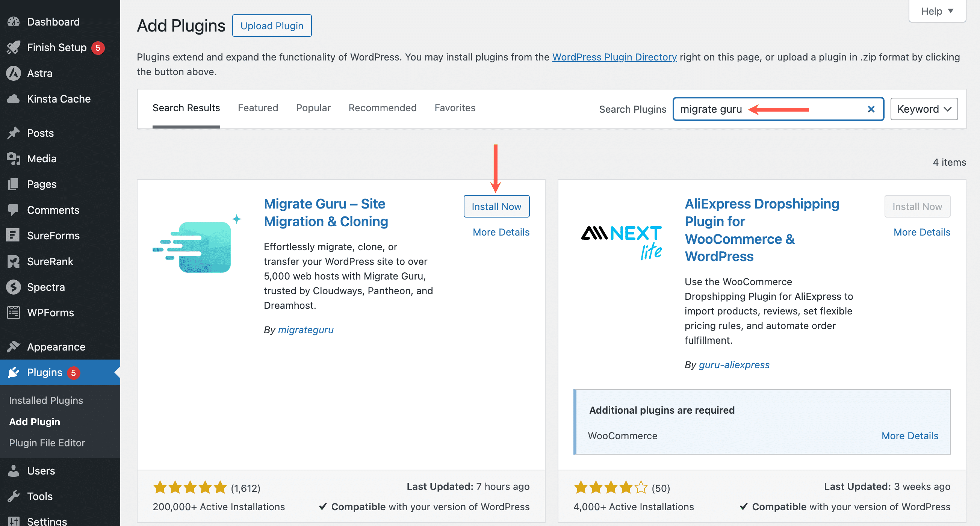
Task: Open SureRank from its sidebar icon
Action: (x=13, y=261)
